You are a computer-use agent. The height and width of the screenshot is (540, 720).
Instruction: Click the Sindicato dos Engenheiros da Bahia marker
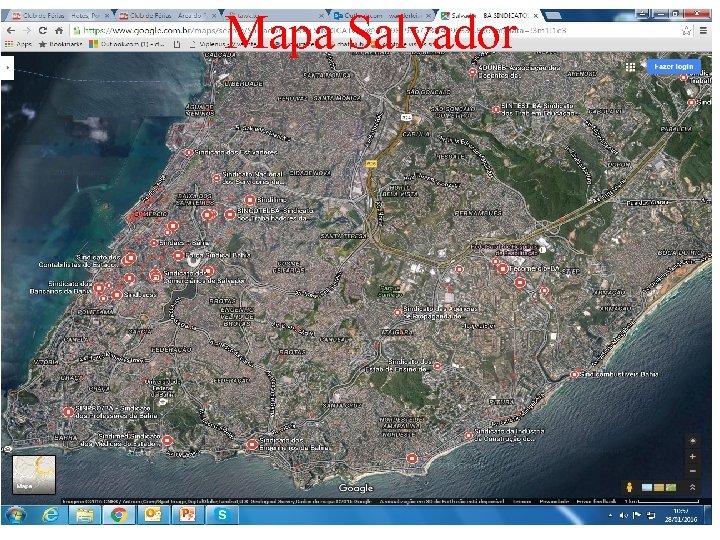coord(252,444)
